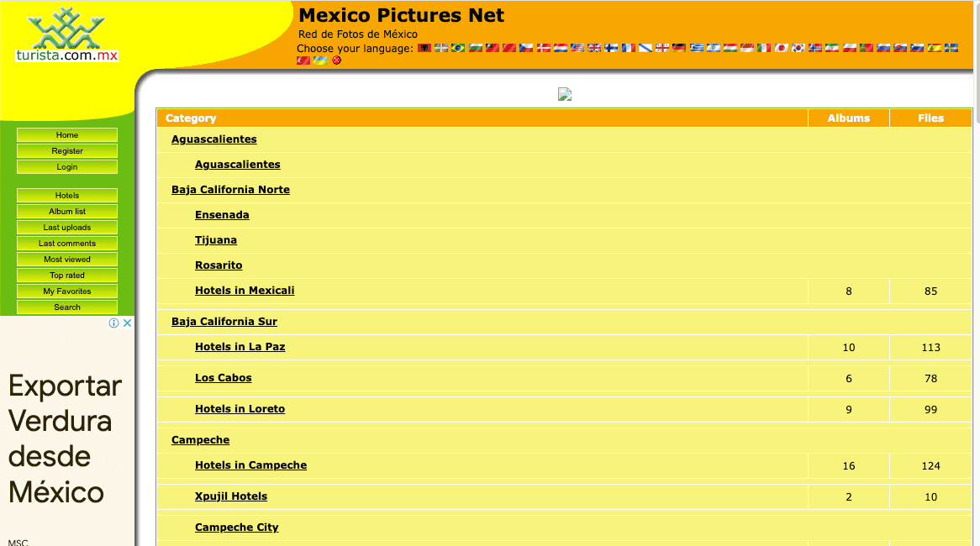Open the Home page from the sidebar

click(66, 134)
